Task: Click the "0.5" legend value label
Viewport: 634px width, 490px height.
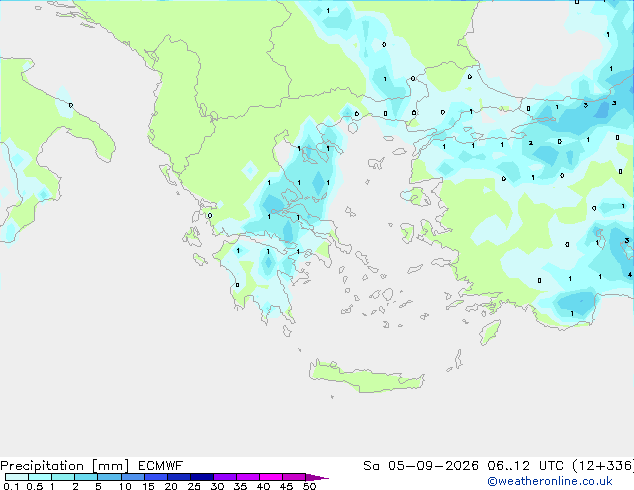Action: 35,486
